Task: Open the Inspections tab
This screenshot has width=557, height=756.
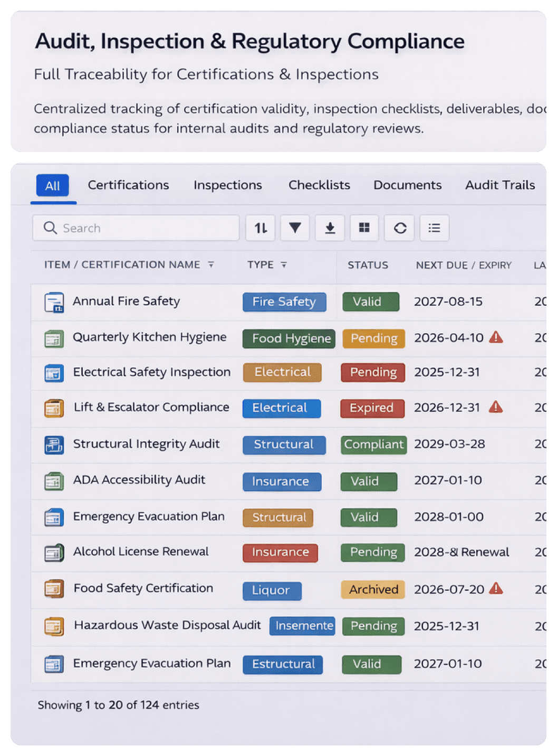Action: tap(227, 185)
